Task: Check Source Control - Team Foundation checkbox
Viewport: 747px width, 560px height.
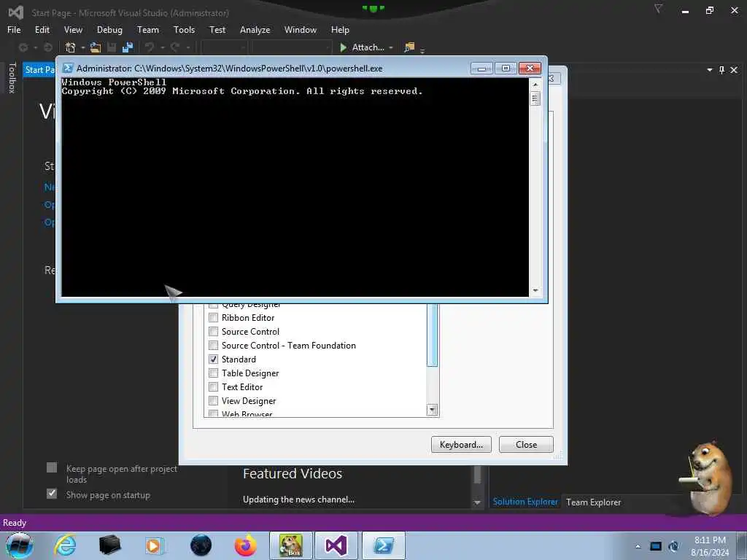Action: [214, 345]
